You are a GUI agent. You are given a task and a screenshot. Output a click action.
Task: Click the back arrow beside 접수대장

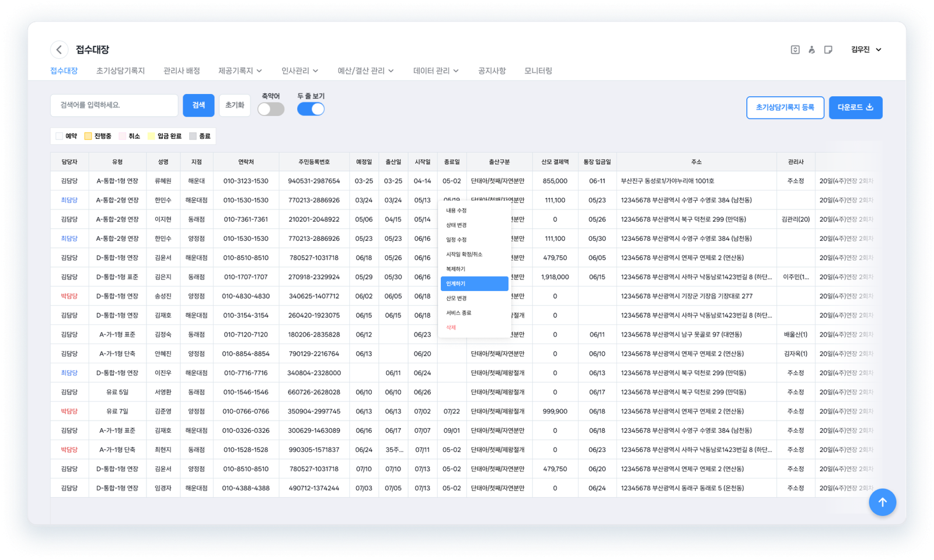tap(59, 50)
